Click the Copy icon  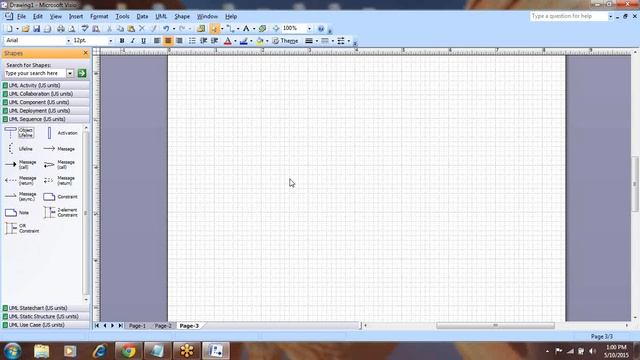pos(120,29)
